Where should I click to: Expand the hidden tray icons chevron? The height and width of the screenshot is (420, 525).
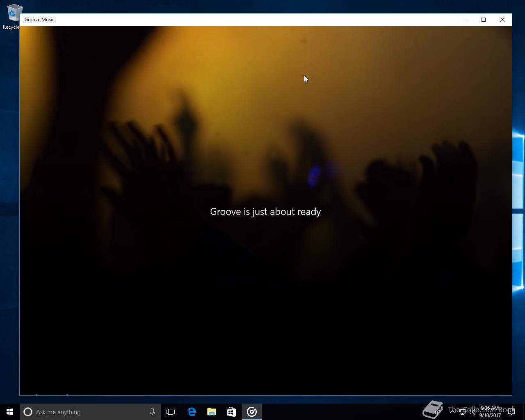click(452, 411)
